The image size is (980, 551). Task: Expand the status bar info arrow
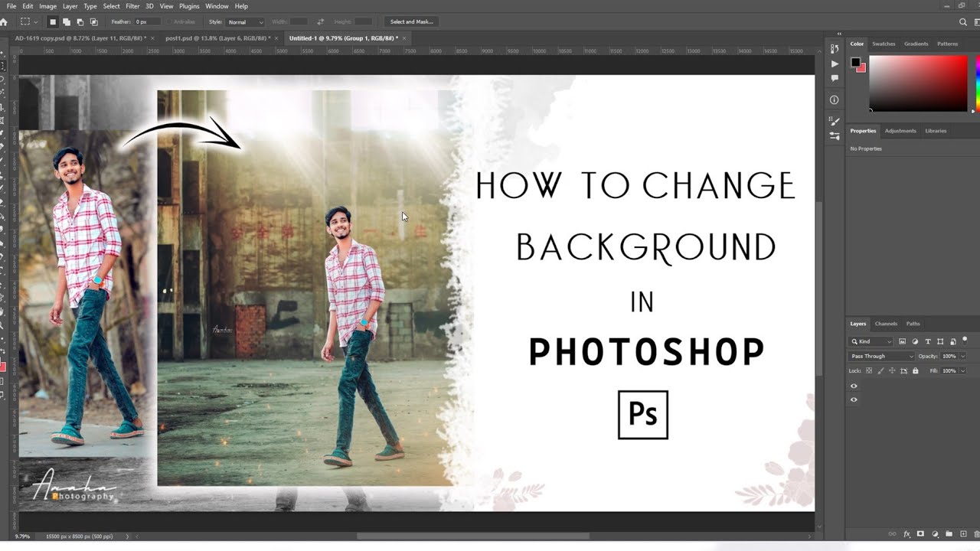pos(127,536)
